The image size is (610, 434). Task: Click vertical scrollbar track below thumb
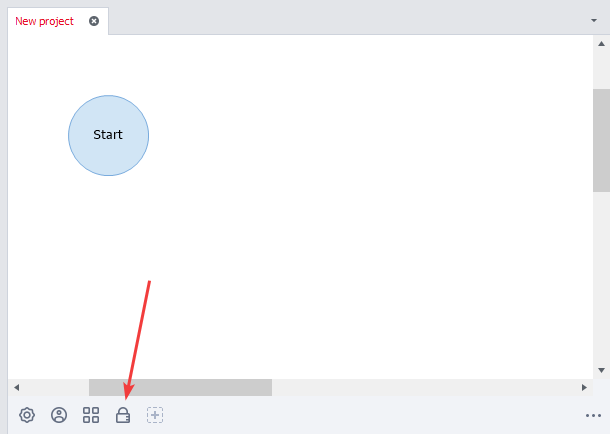click(601, 280)
